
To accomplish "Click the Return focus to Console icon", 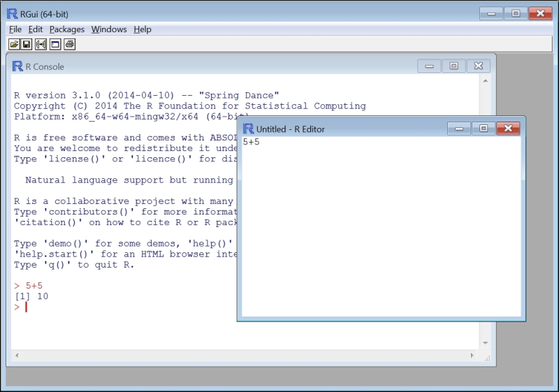I will coord(55,44).
